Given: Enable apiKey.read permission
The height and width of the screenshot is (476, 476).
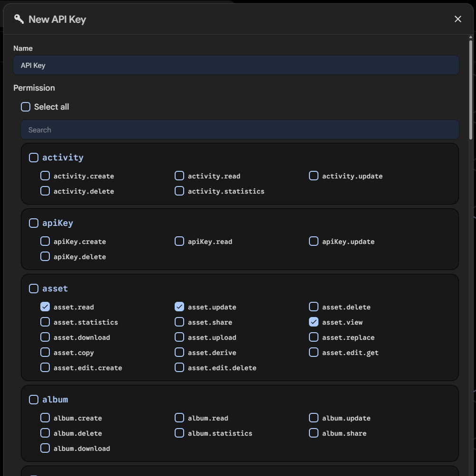Looking at the screenshot, I should coord(179,242).
